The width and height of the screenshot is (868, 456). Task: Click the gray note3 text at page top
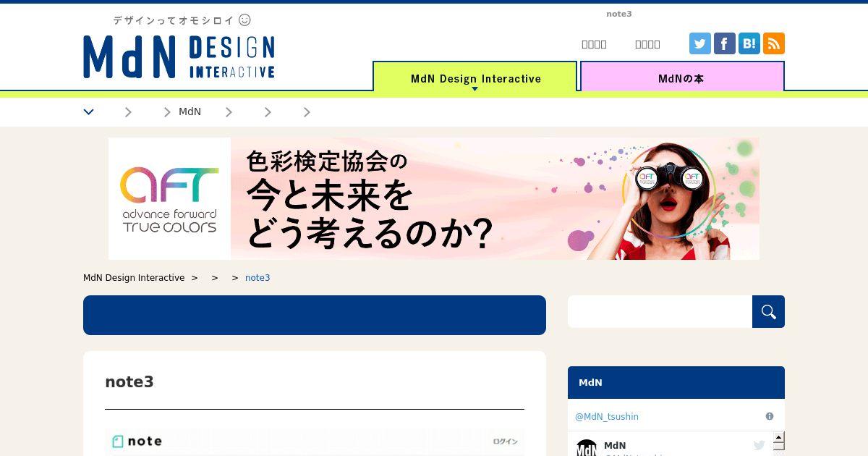tap(619, 14)
